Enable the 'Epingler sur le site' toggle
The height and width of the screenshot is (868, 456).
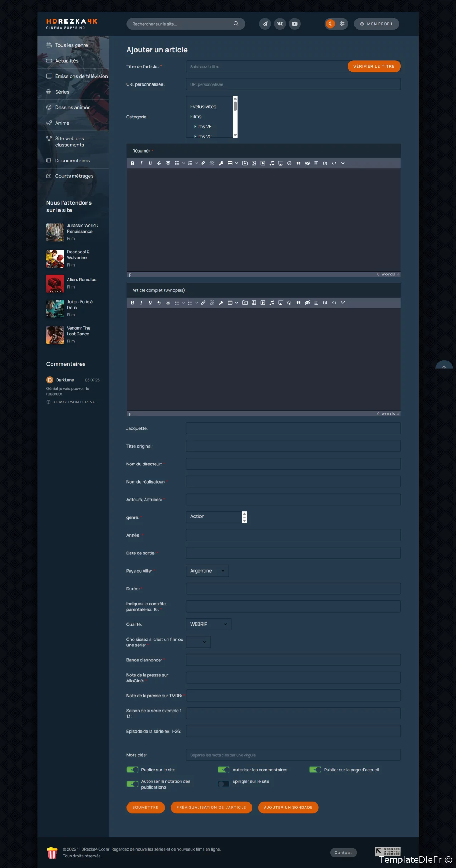click(224, 784)
